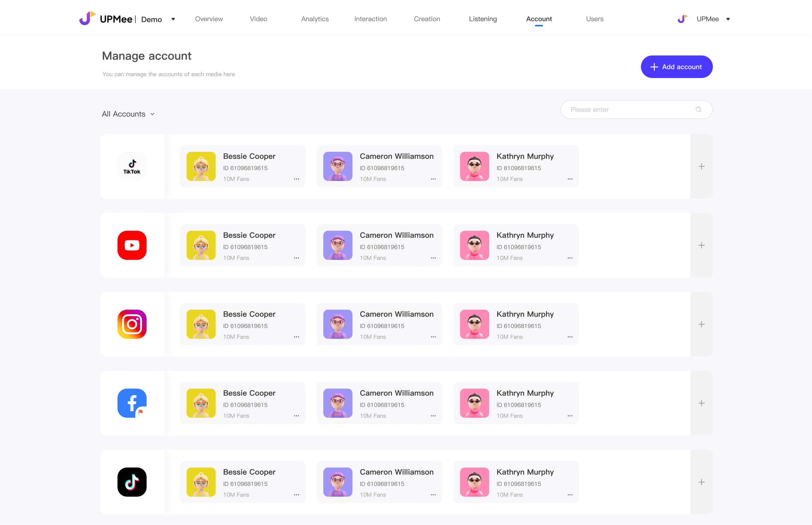The height and width of the screenshot is (525, 812).
Task: Open more options for TikTok Bessie Cooper
Action: [x=296, y=179]
